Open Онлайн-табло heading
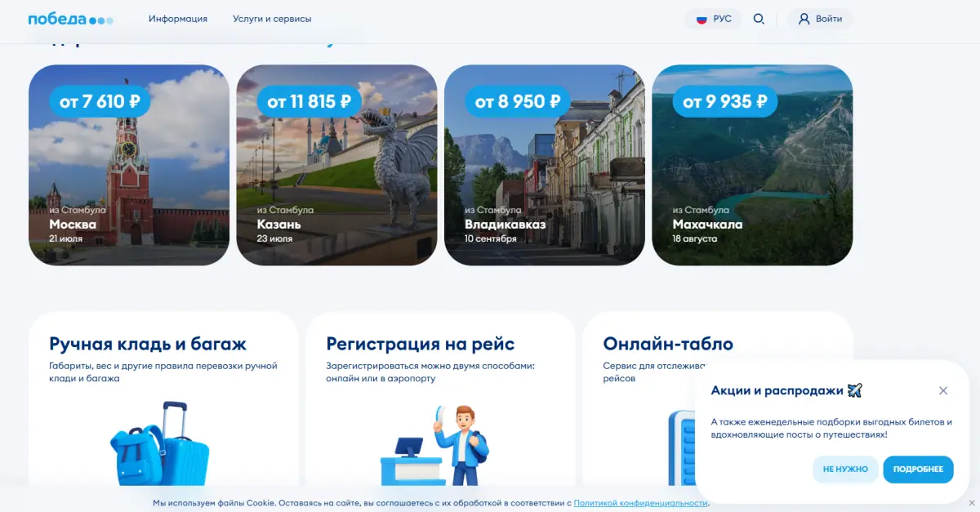The height and width of the screenshot is (512, 980). coord(668,344)
